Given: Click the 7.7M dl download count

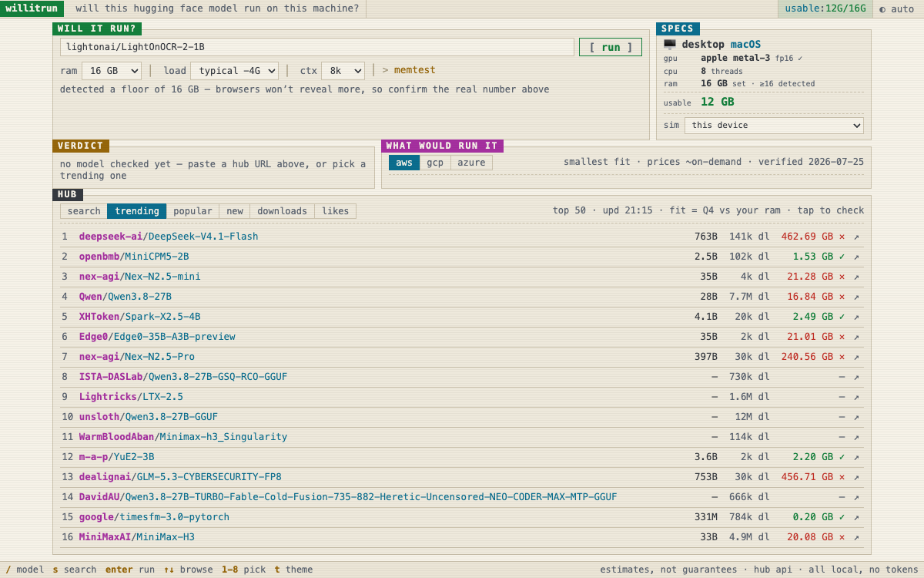Looking at the screenshot, I should (x=749, y=297).
